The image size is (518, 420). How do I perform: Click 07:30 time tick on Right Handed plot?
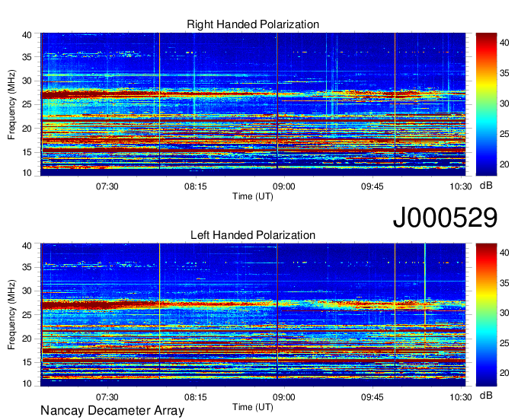click(x=107, y=186)
